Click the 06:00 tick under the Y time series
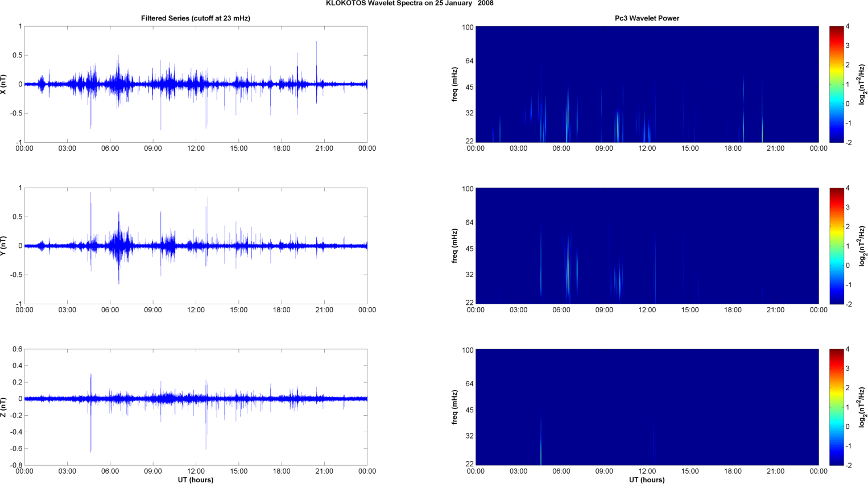Image resolution: width=868 pixels, height=484 pixels. tap(110, 310)
